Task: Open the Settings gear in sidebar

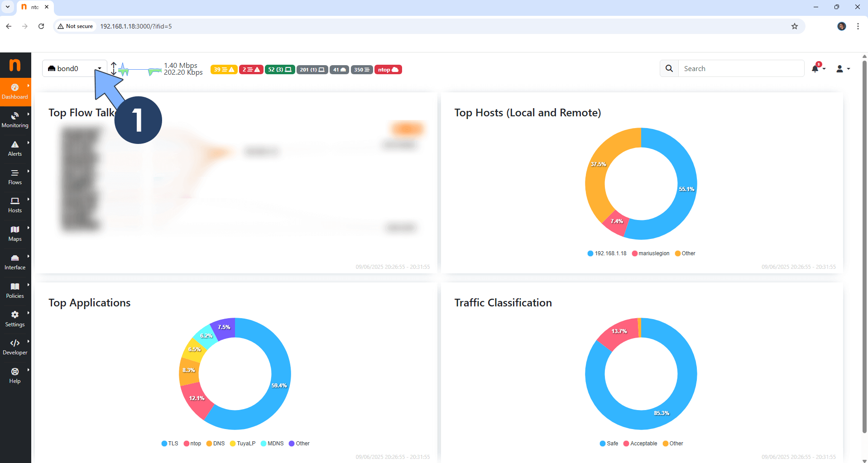Action: [15, 320]
